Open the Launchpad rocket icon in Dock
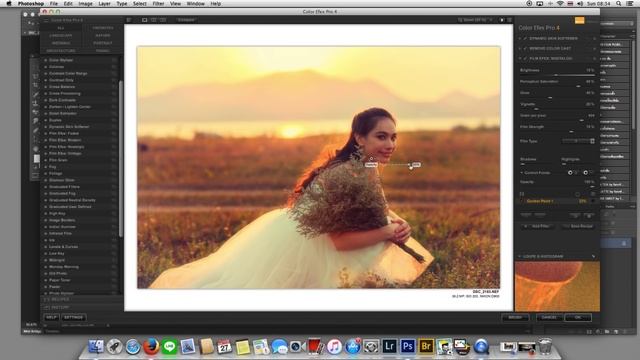 coord(114,347)
